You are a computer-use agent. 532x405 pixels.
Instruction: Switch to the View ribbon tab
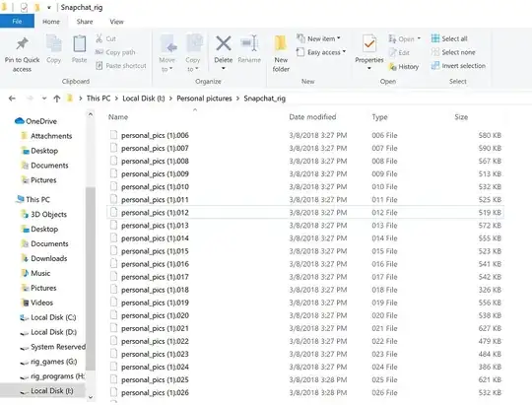tap(116, 22)
